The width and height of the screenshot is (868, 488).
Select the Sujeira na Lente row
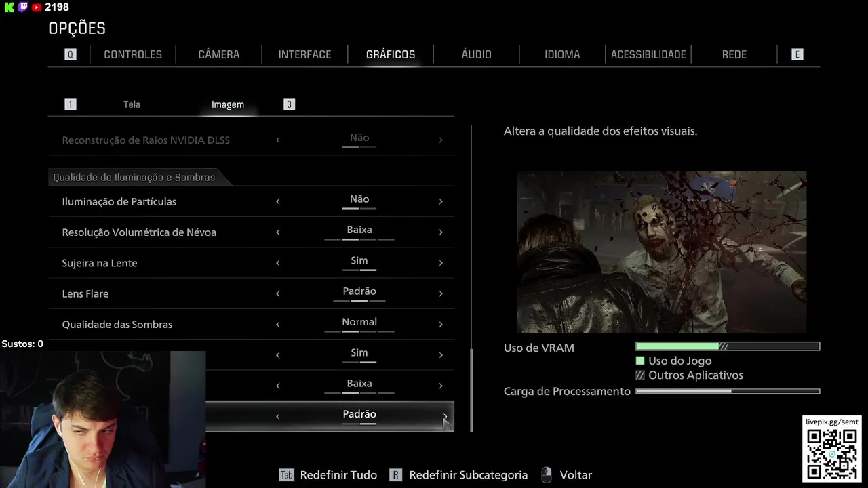[251, 263]
